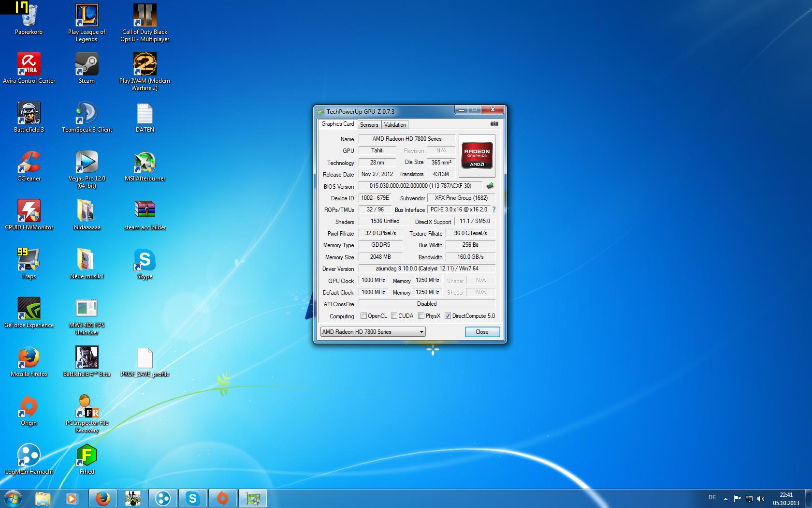This screenshot has height=508, width=812.
Task: Click the AMD Radeon Graphics logo
Action: tap(477, 155)
